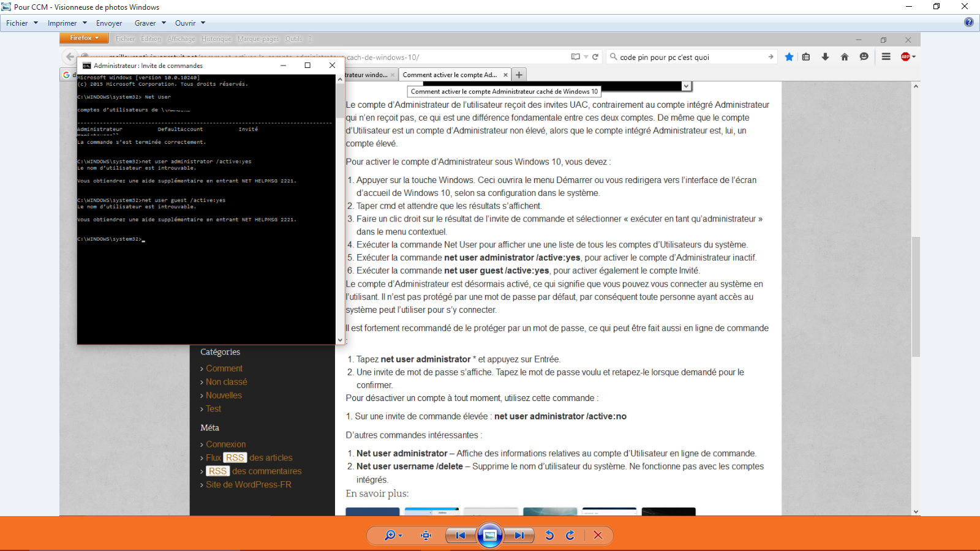
Task: Click the bookmarks list icon in pictured Firefox
Action: point(806,57)
